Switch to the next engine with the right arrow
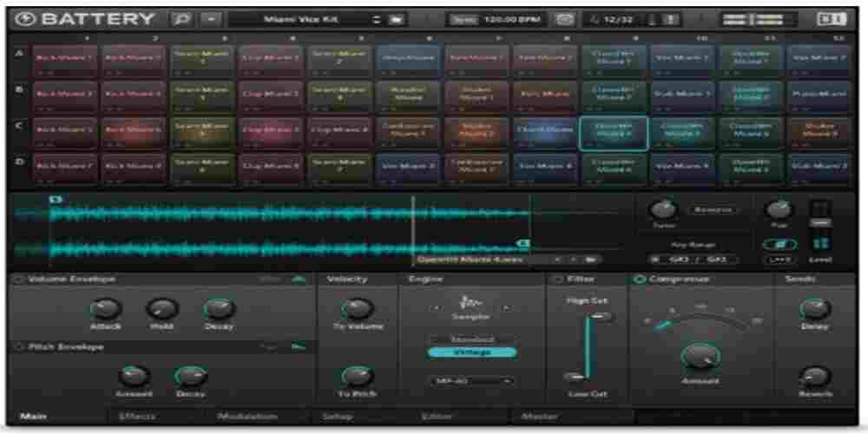Viewport: 868px width, 434px height. [x=505, y=308]
